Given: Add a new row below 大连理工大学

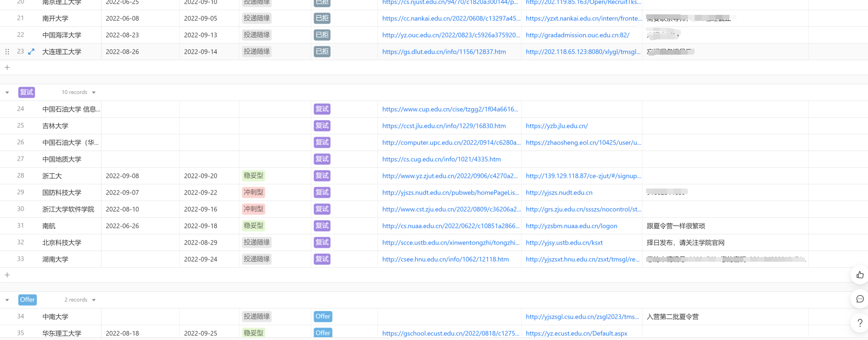Looking at the screenshot, I should (7, 68).
